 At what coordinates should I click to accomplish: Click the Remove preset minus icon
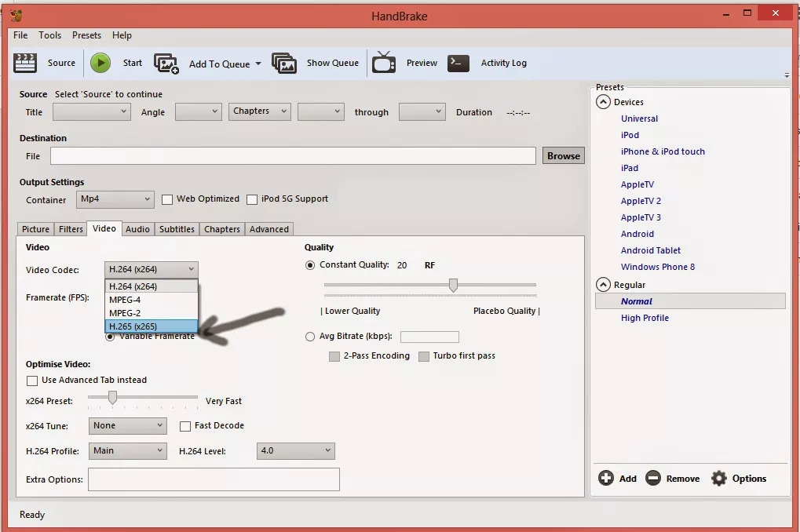pos(653,478)
